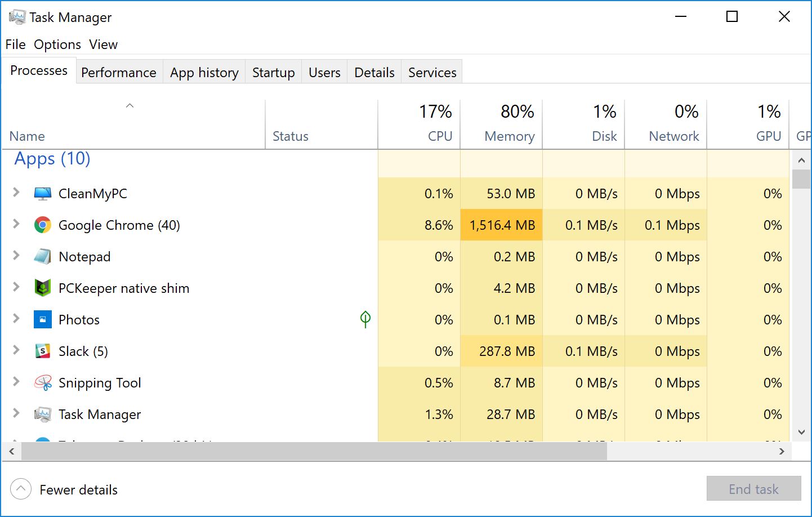Select the Google Chrome (40) row name
This screenshot has width=812, height=517.
point(119,225)
